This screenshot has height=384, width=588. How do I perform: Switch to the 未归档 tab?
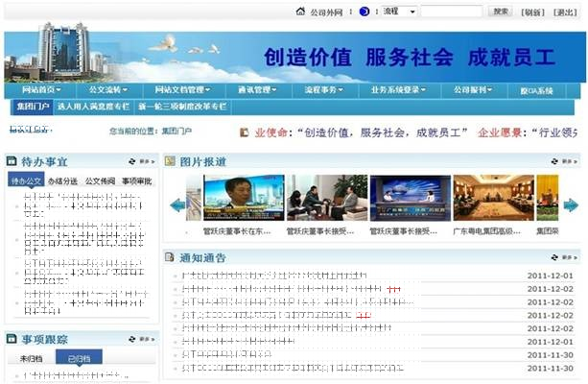coord(31,359)
